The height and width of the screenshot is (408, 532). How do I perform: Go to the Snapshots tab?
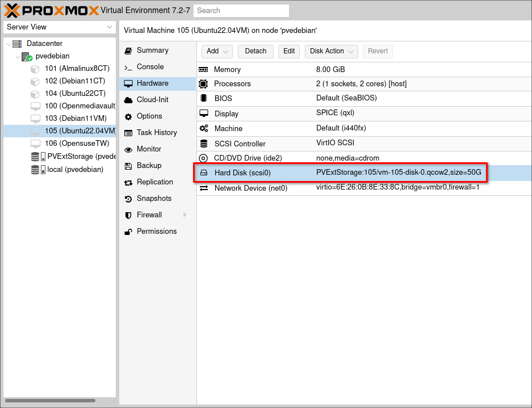(x=158, y=199)
